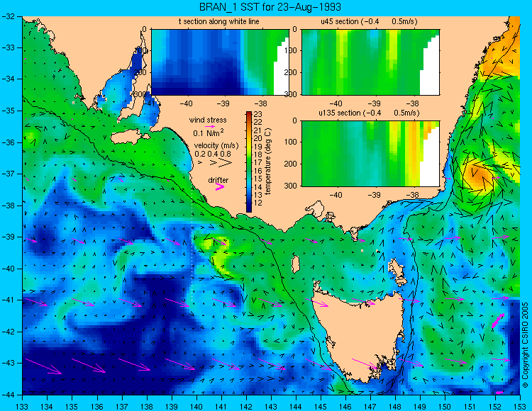Select the "wind stress" legend label
This screenshot has height=411, width=532.
208,120
